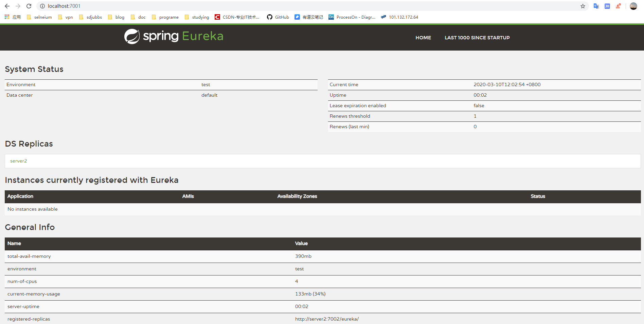
Task: Click the site info icon in address bar
Action: tap(42, 6)
